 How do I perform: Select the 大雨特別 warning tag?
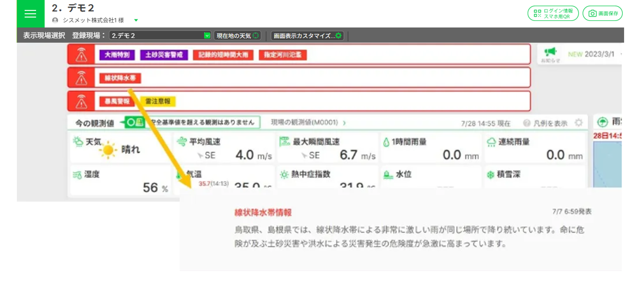point(117,55)
